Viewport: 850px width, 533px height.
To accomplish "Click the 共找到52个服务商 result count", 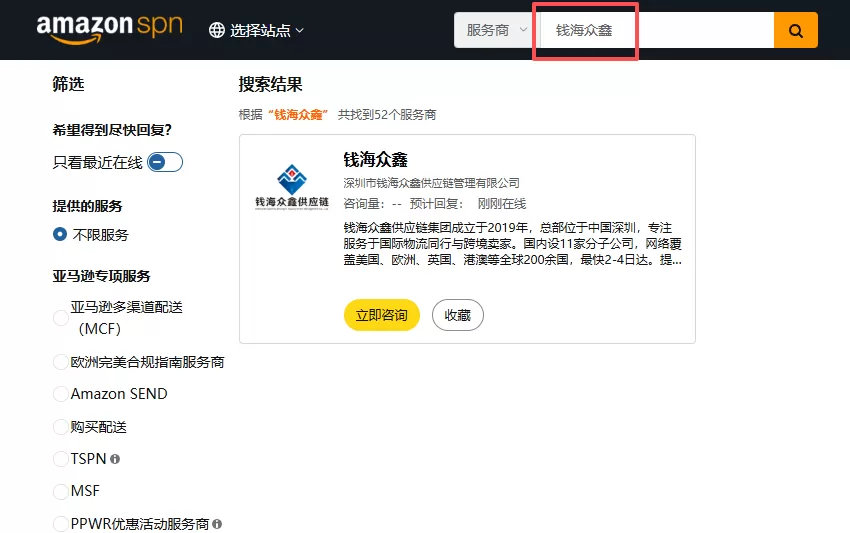I will [387, 115].
